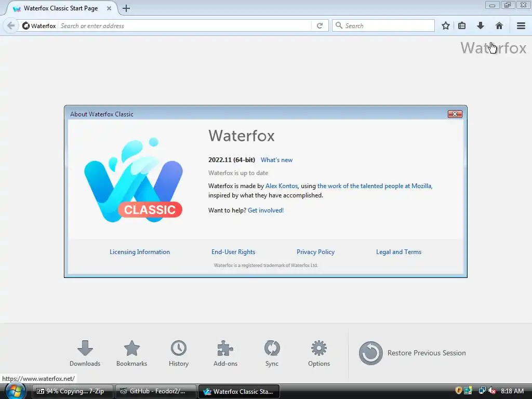The image size is (532, 399).
Task: Click the security shield tray icon
Action: [458, 391]
